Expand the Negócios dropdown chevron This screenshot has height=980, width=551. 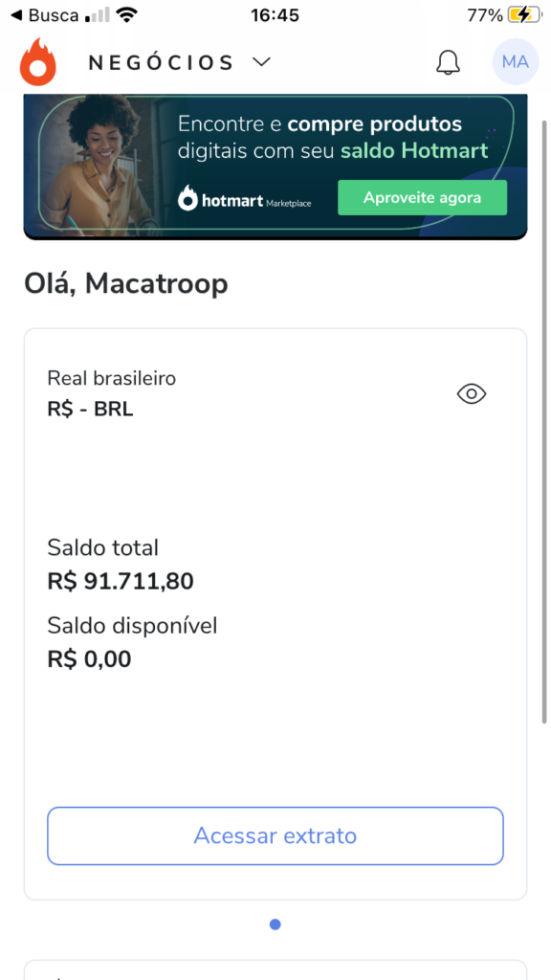(x=262, y=62)
